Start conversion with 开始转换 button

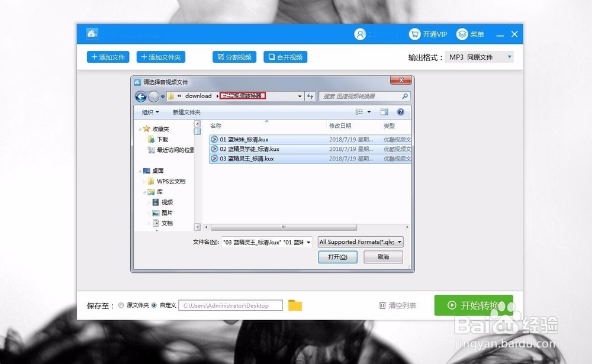click(x=474, y=304)
